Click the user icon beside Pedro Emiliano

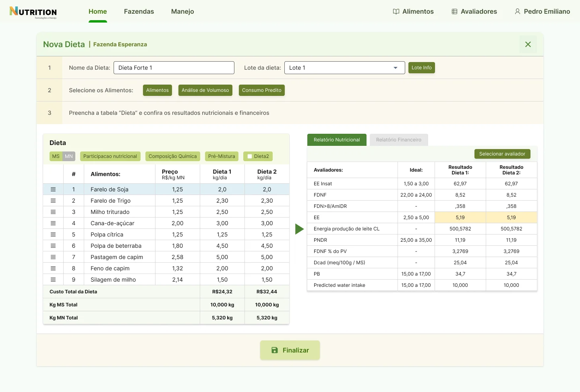click(x=518, y=12)
